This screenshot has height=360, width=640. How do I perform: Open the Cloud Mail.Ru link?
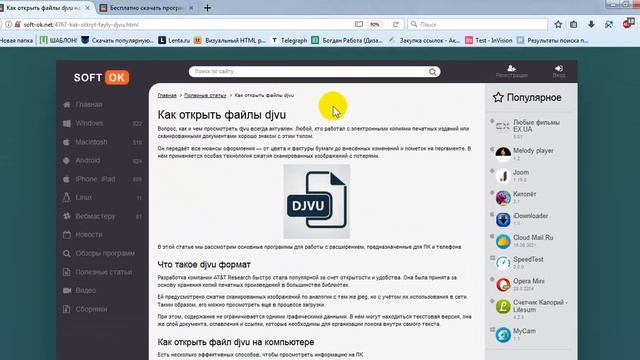pos(533,238)
